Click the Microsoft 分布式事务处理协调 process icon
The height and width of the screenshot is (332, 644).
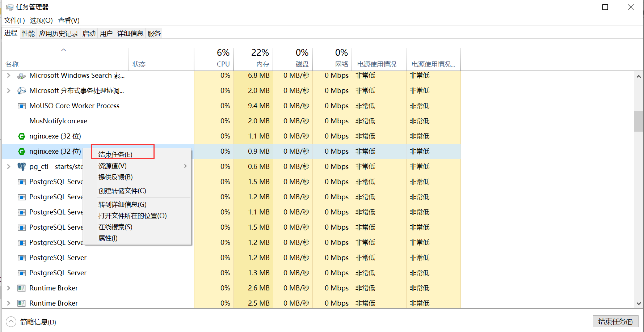click(x=22, y=91)
